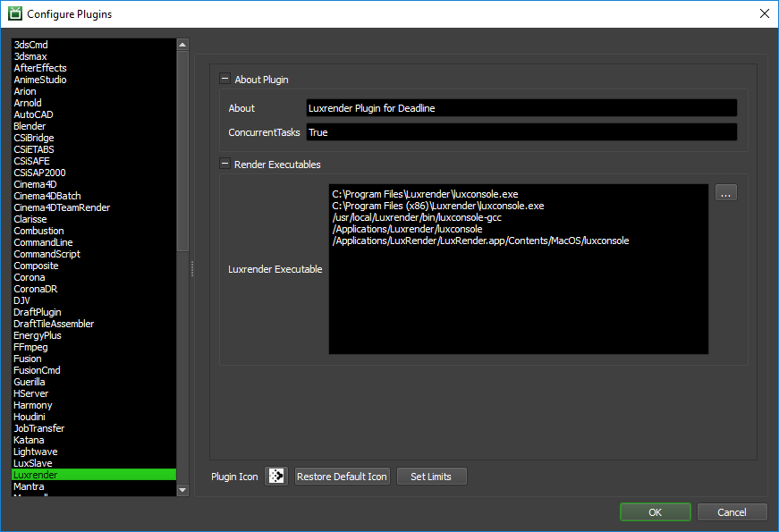Image resolution: width=779 pixels, height=532 pixels.
Task: Confirm settings with the OK button
Action: click(655, 512)
